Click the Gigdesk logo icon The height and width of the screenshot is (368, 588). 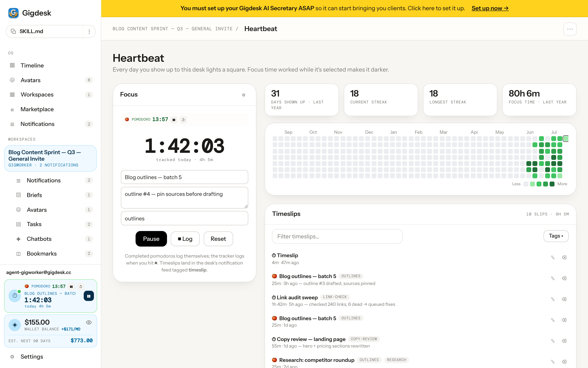coord(13,13)
